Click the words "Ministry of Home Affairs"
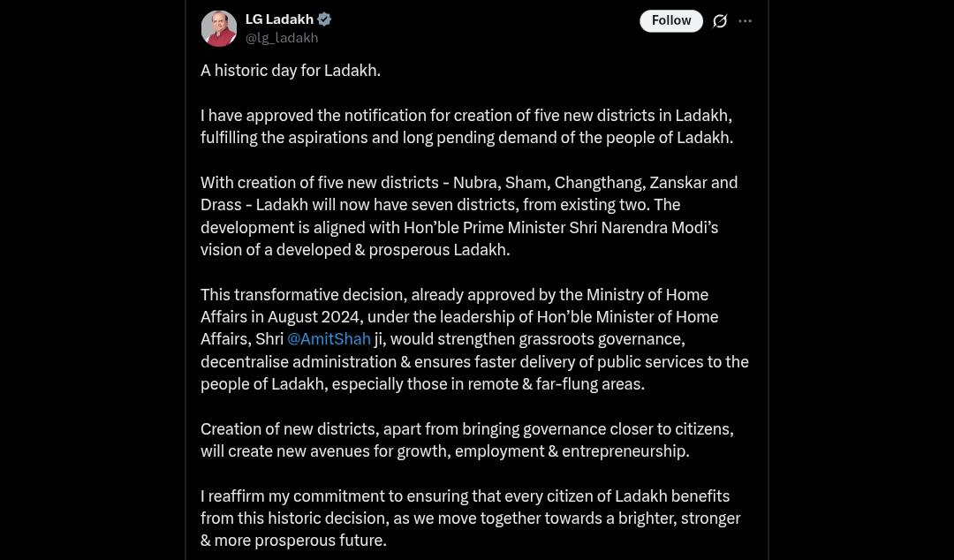The image size is (954, 560). (x=647, y=295)
